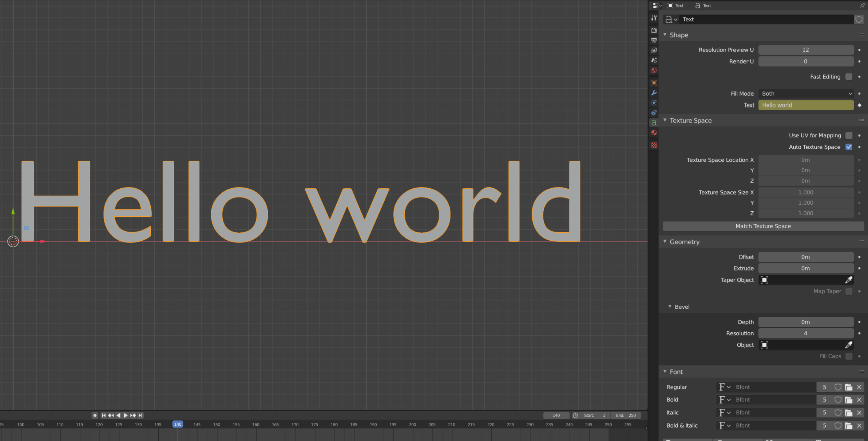The width and height of the screenshot is (868, 441).
Task: Click the use preview range clock icon
Action: coord(575,415)
